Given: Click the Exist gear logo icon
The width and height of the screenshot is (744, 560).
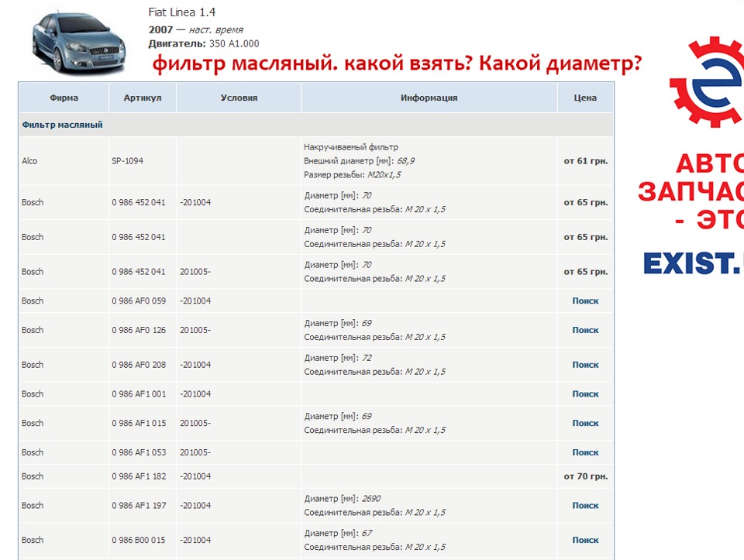Looking at the screenshot, I should coord(707,81).
